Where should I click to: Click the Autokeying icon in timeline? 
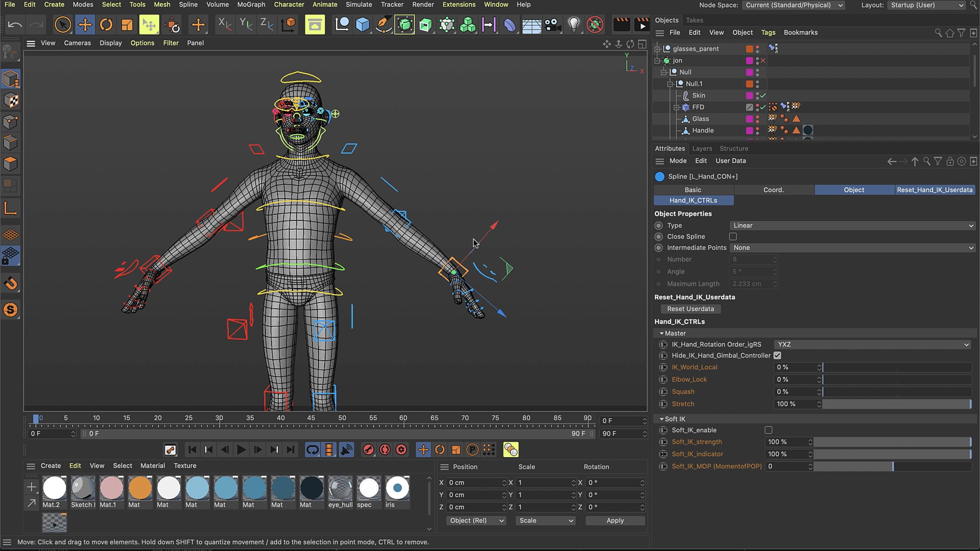[x=385, y=450]
